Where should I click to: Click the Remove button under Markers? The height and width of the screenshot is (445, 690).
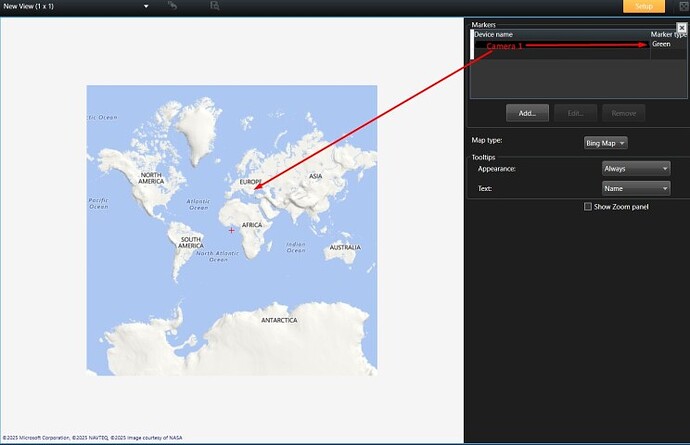(623, 113)
